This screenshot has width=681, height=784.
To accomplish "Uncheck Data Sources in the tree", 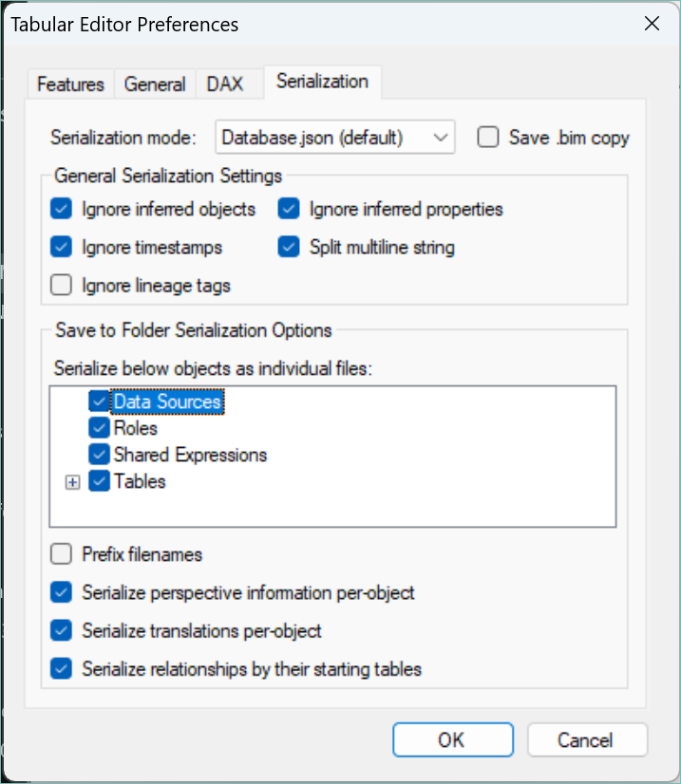I will 99,402.
